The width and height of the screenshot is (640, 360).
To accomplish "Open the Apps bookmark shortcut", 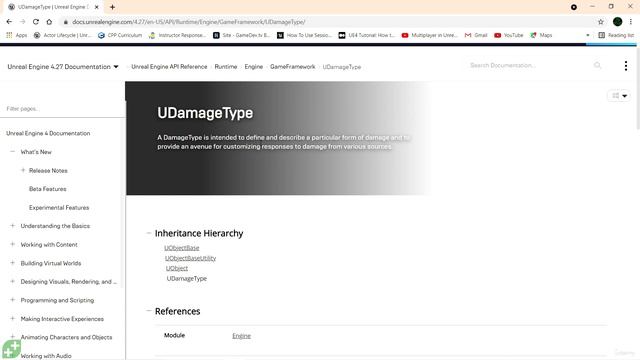I will (16, 36).
